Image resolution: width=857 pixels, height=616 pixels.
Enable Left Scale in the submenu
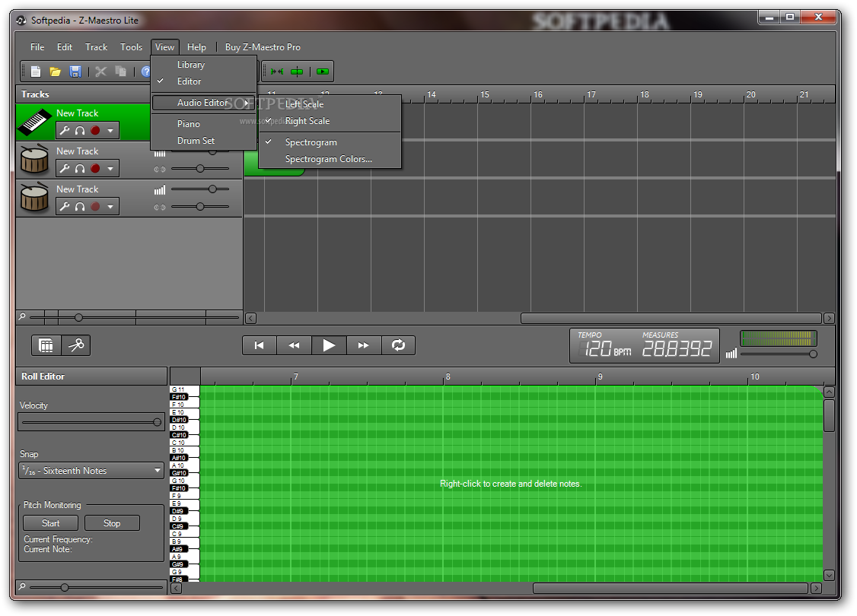tap(330, 103)
